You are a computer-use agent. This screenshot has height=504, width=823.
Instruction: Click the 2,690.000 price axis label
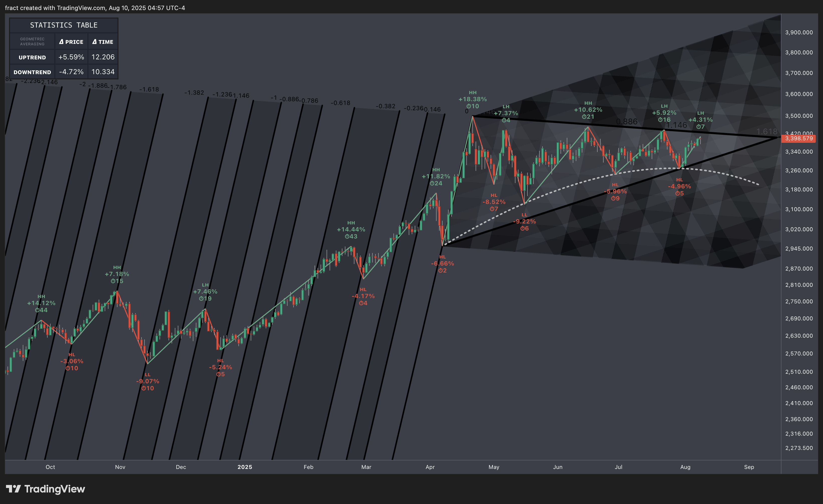[799, 319]
